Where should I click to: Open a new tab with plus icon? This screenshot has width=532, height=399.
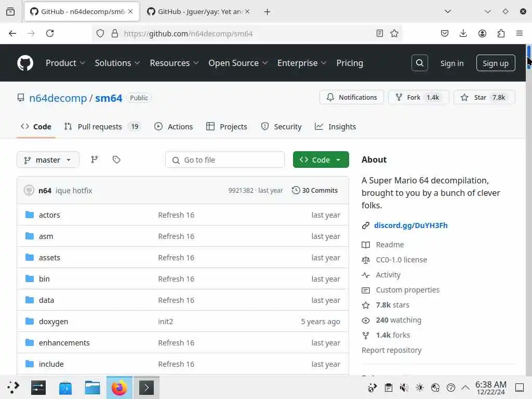pos(268,12)
